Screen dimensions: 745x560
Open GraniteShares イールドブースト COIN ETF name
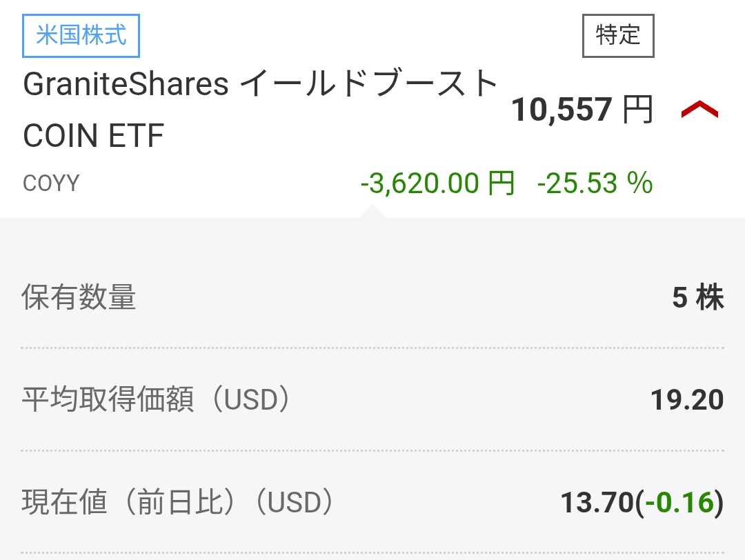(x=261, y=110)
